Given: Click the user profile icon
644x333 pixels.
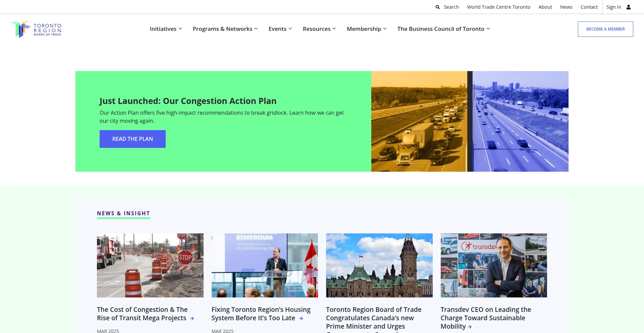Looking at the screenshot, I should tap(629, 7).
